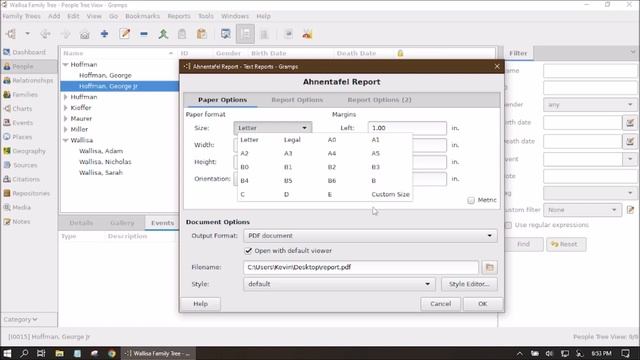Expand the Kieffer family group

(x=65, y=108)
